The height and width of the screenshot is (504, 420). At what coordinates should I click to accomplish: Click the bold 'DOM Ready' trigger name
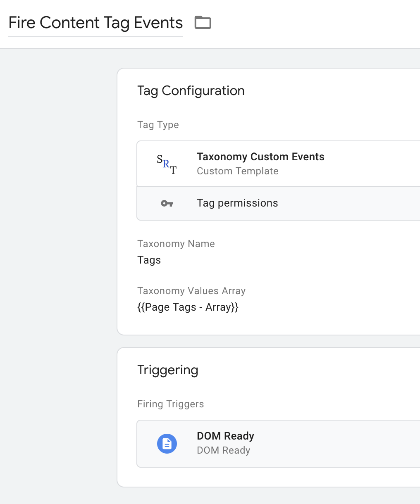[x=225, y=436]
